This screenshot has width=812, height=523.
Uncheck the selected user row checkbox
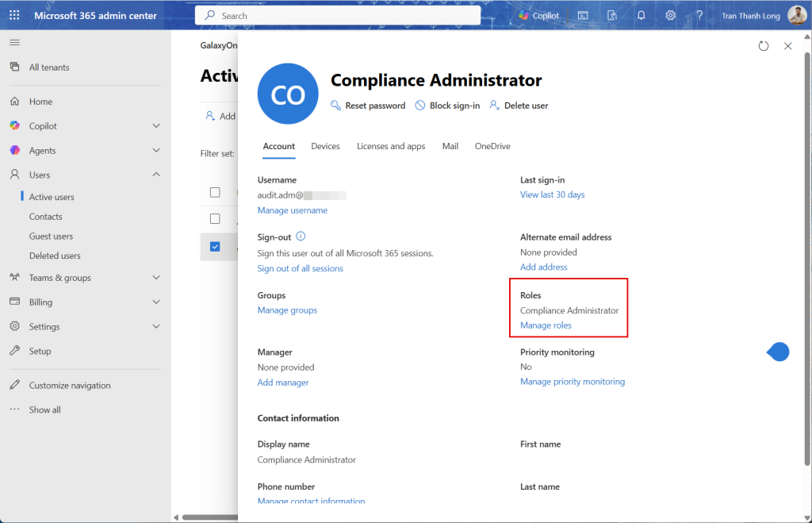pos(215,247)
